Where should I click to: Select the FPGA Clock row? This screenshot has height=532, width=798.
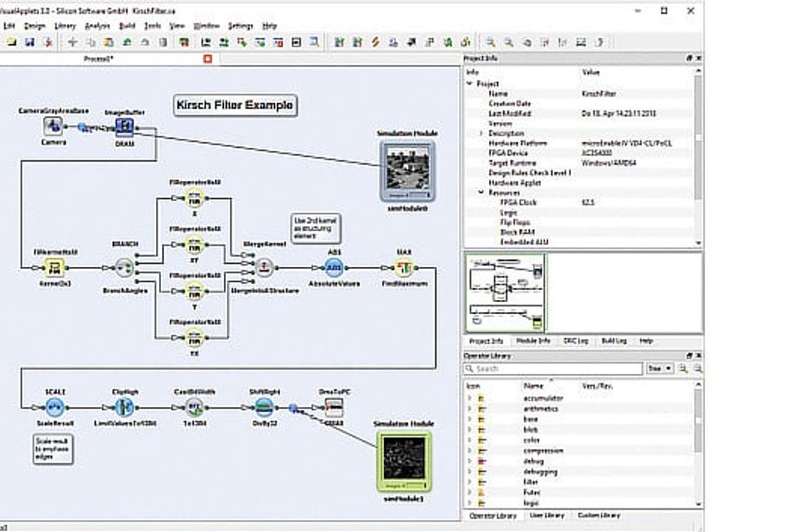tap(579, 202)
